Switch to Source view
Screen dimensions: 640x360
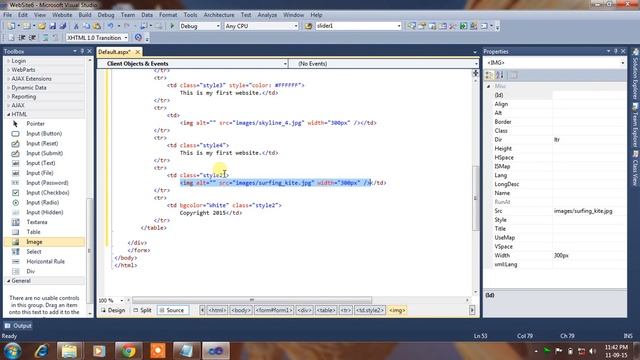pos(172,311)
